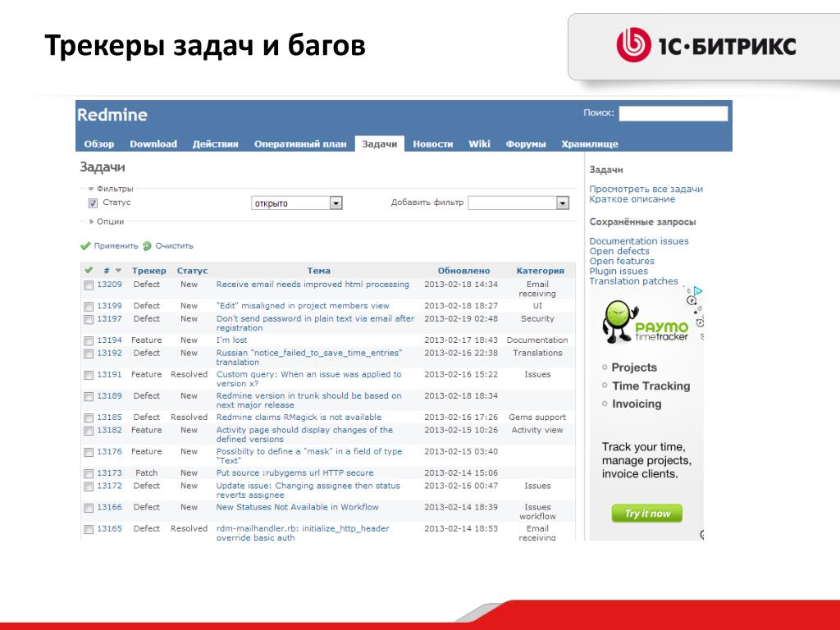
Task: Sort by Обновлено column header
Action: [x=464, y=271]
